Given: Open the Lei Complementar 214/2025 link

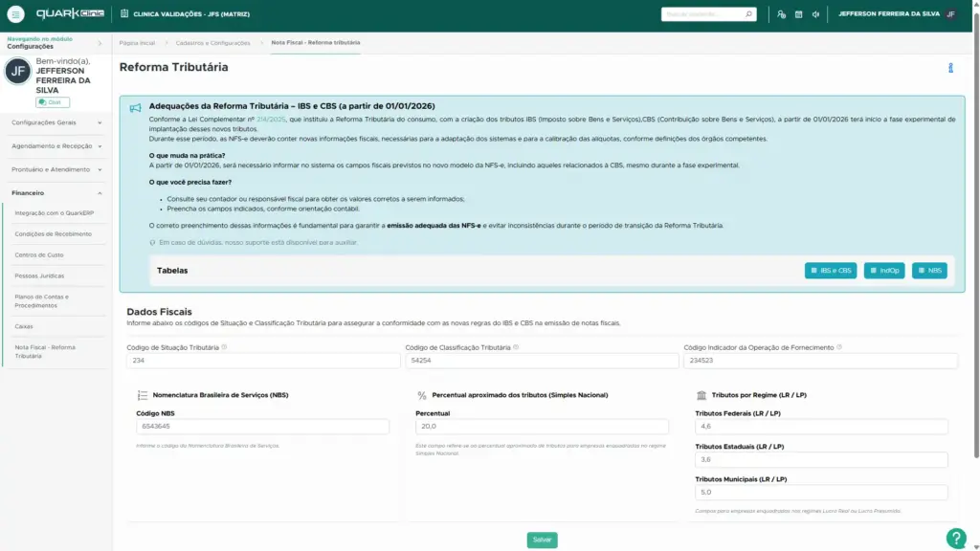Looking at the screenshot, I should [x=272, y=119].
